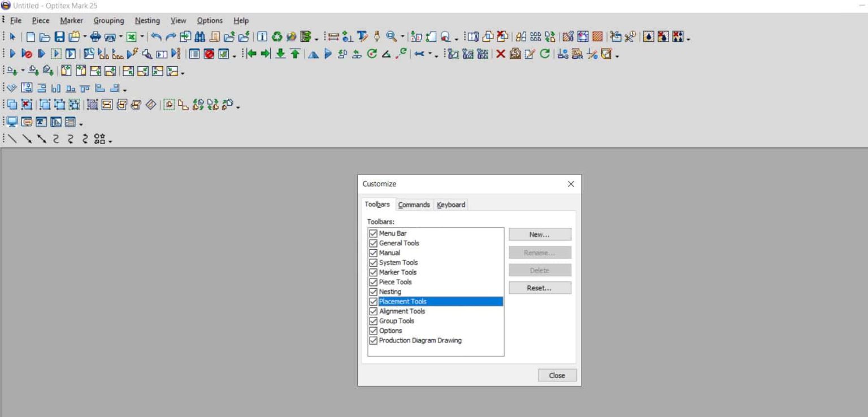
Task: Open the Piece menu
Action: [41, 20]
